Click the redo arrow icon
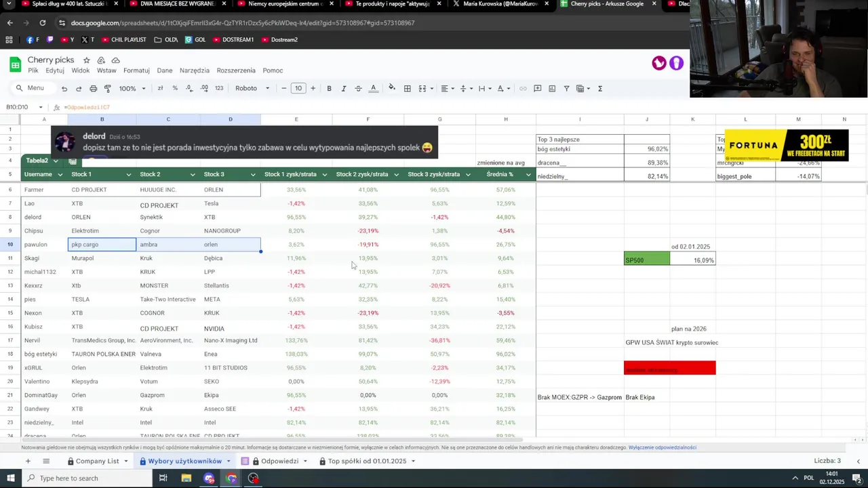 click(x=79, y=89)
